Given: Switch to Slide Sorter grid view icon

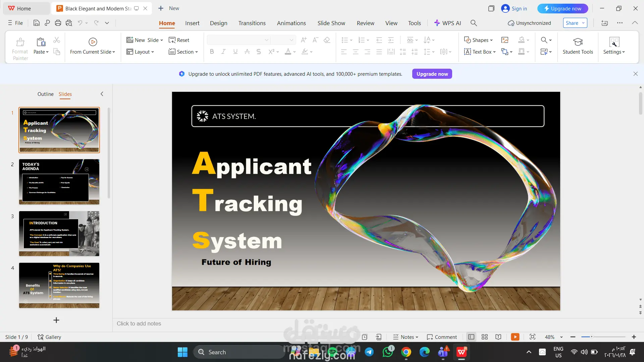Looking at the screenshot, I should click(484, 337).
